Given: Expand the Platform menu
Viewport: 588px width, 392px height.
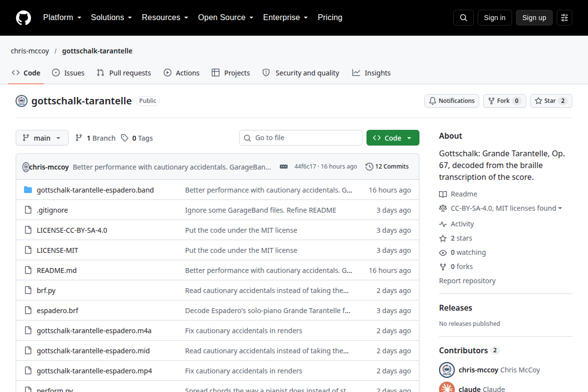Looking at the screenshot, I should click(x=62, y=18).
